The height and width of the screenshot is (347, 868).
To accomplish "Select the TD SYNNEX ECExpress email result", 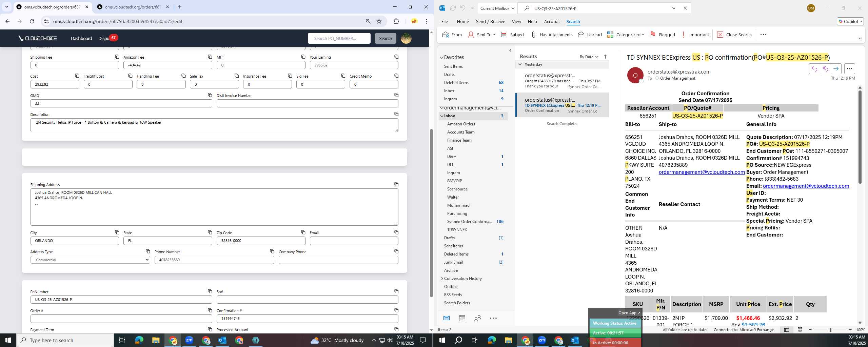I will (x=562, y=105).
